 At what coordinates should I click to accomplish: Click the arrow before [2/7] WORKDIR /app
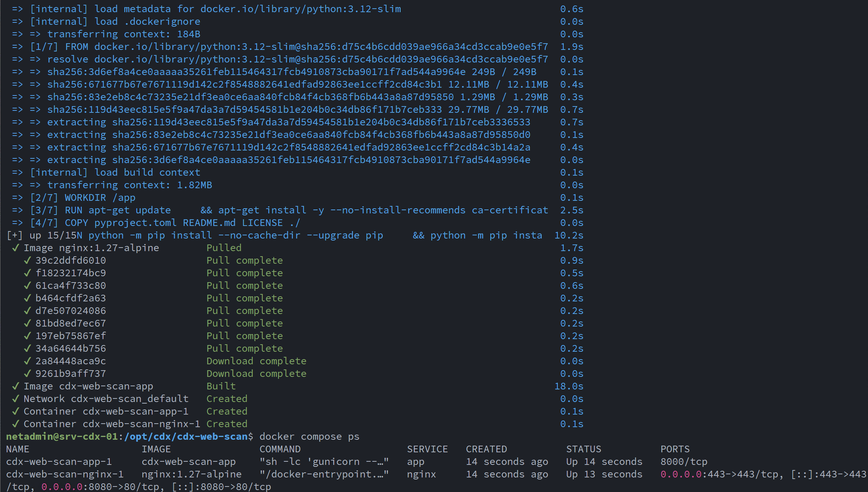coord(17,198)
